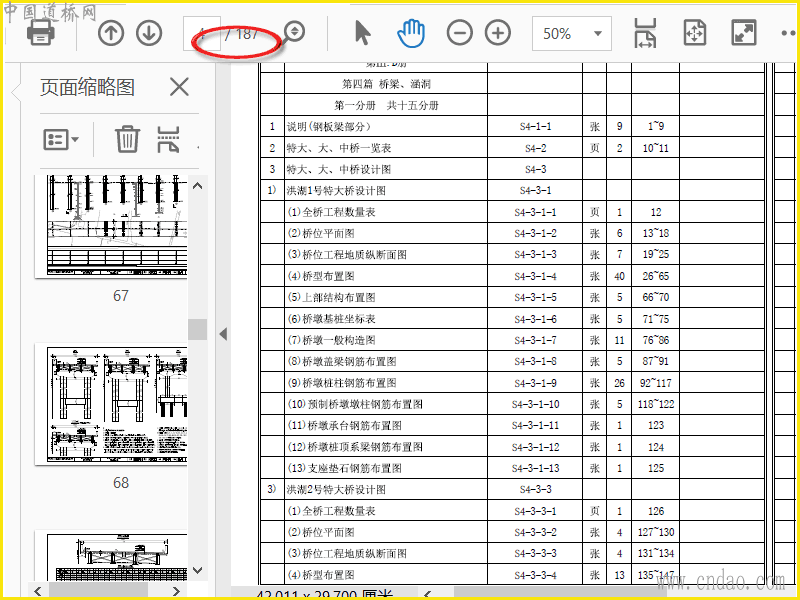Click the print icon
The image size is (800, 600).
pyautogui.click(x=41, y=33)
